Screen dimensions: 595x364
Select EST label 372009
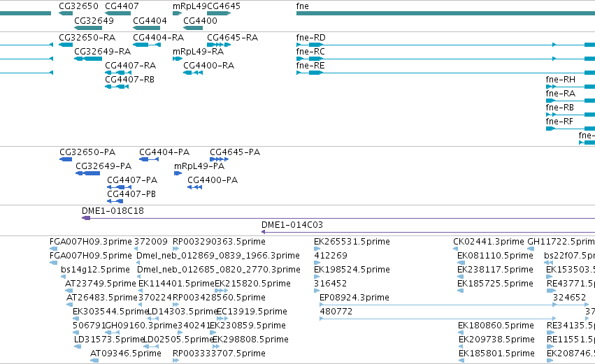coord(151,242)
